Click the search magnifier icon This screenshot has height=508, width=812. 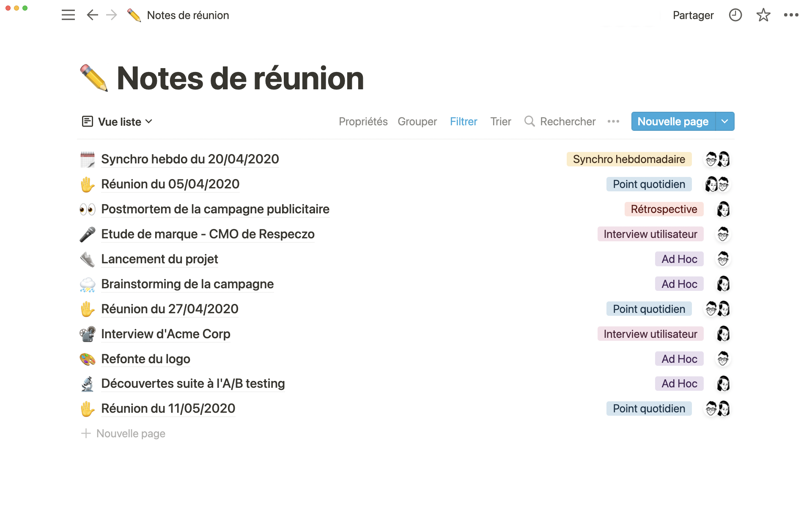click(529, 121)
